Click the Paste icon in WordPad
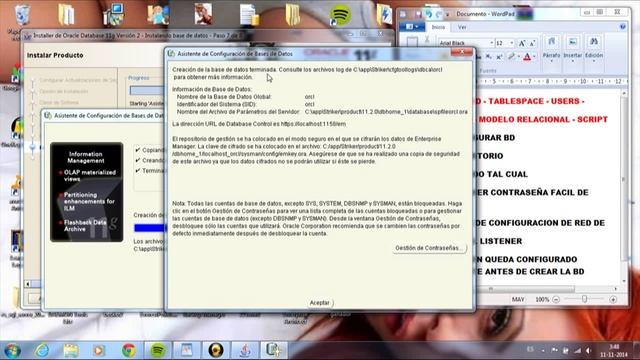Screen dimensions: 640x360 (x=412, y=41)
